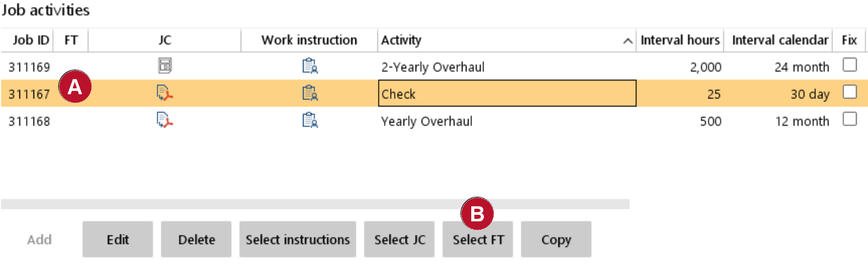Click the Work instruction column header
868x267 pixels.
(309, 40)
